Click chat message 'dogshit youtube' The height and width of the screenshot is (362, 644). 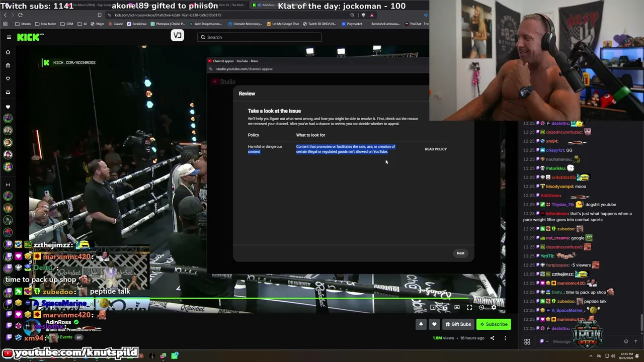tap(601, 205)
